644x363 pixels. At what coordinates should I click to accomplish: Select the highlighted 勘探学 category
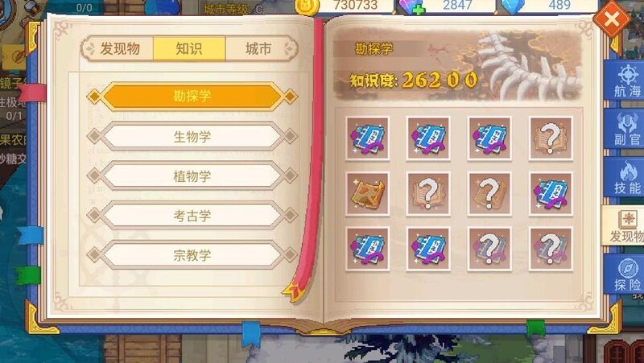(x=192, y=97)
